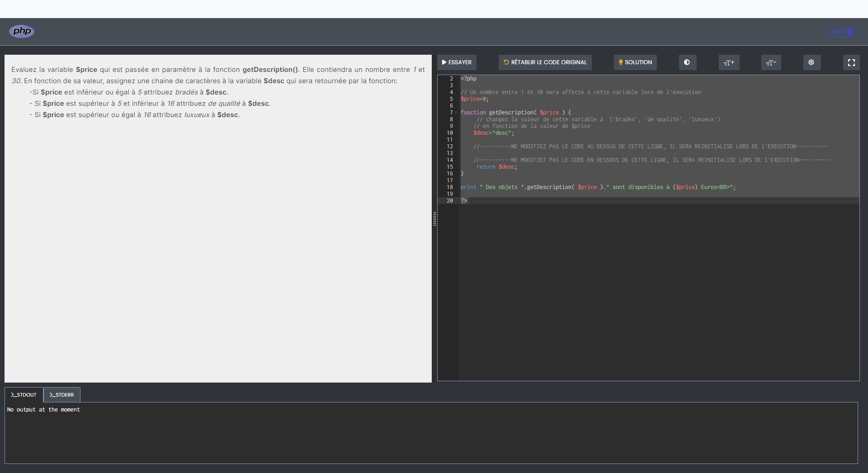Decrease editor font size icon
The height and width of the screenshot is (473, 868).
(771, 62)
